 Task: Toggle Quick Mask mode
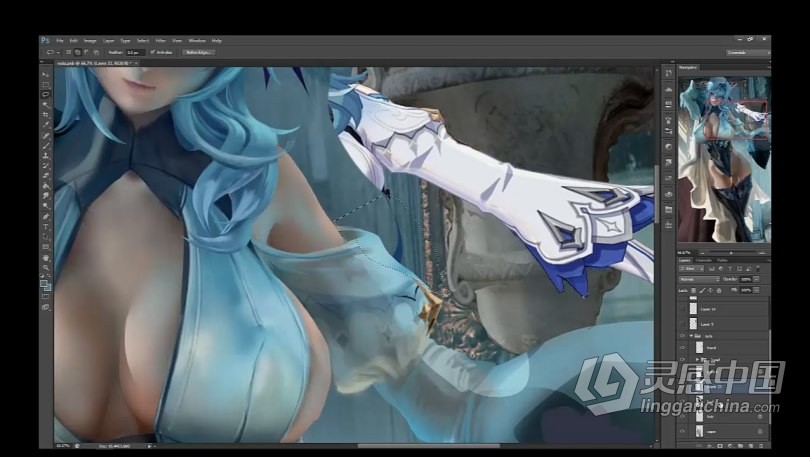pos(45,296)
